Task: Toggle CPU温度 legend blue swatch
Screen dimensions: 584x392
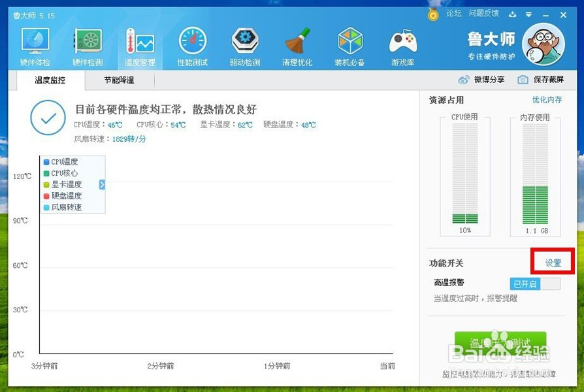Action: point(46,162)
